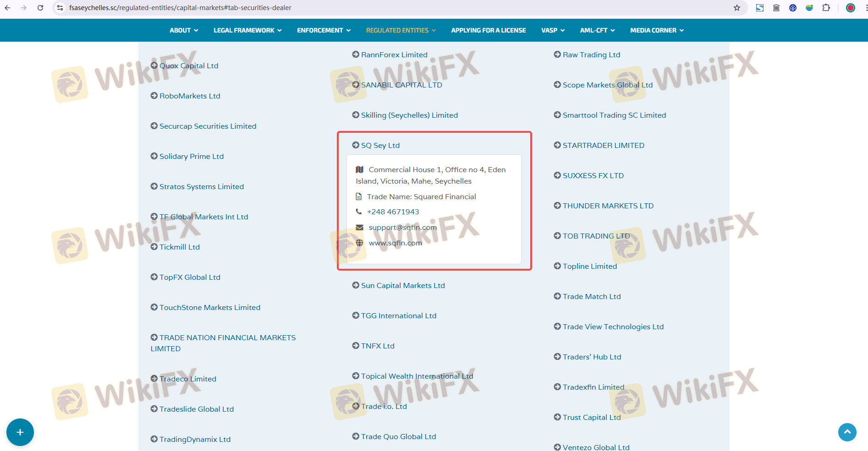This screenshot has height=451, width=868.
Task: Open the AML-CFT dropdown menu
Action: (x=597, y=30)
